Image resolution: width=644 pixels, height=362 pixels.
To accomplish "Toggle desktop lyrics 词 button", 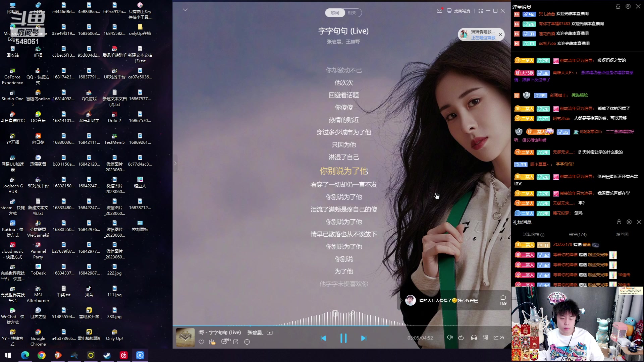I will (x=485, y=338).
